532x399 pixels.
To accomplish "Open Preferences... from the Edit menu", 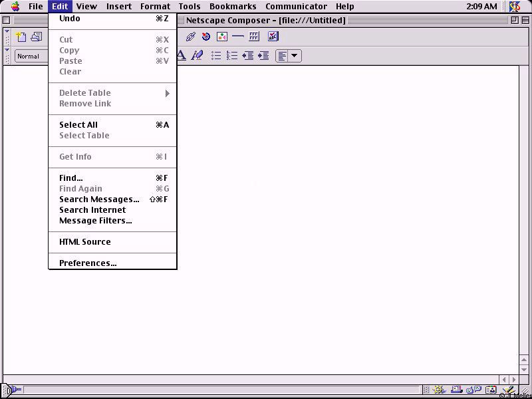I will pyautogui.click(x=88, y=263).
